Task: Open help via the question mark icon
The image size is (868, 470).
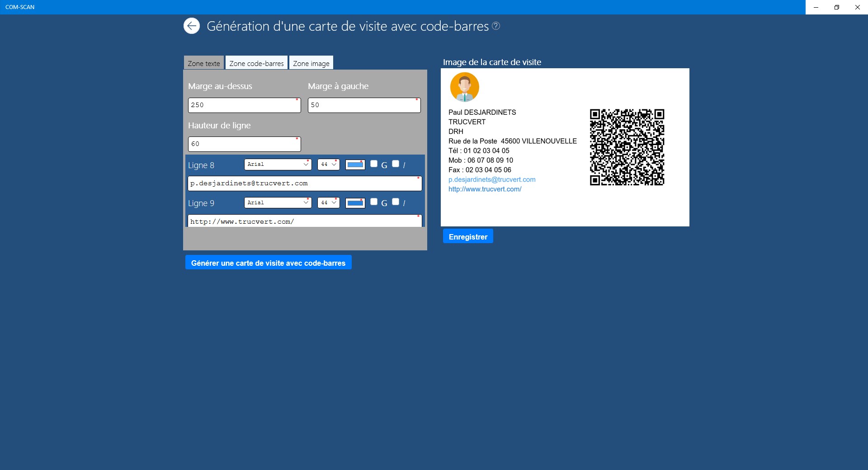Action: click(x=496, y=26)
